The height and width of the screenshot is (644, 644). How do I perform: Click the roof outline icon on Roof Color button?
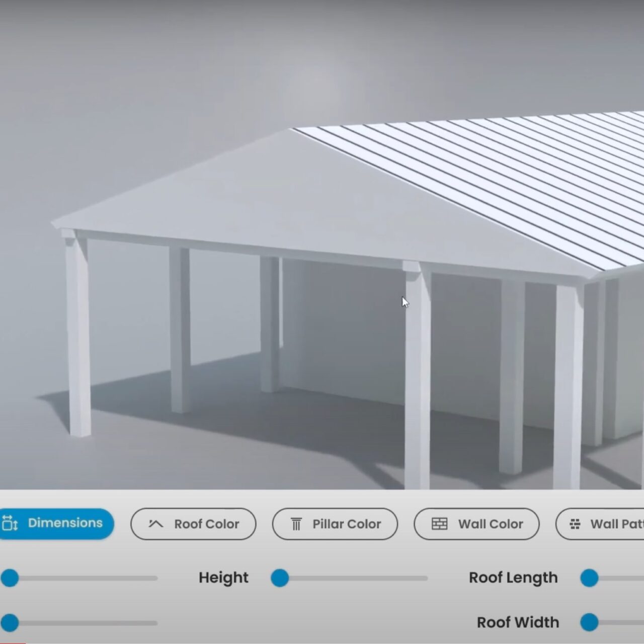click(155, 524)
